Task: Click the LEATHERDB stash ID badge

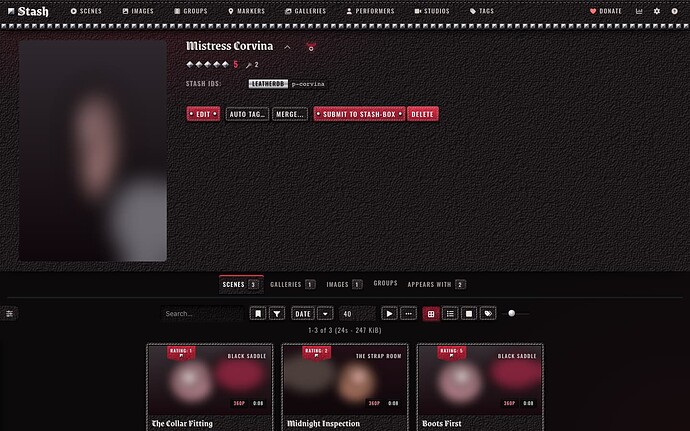Action: 268,84
